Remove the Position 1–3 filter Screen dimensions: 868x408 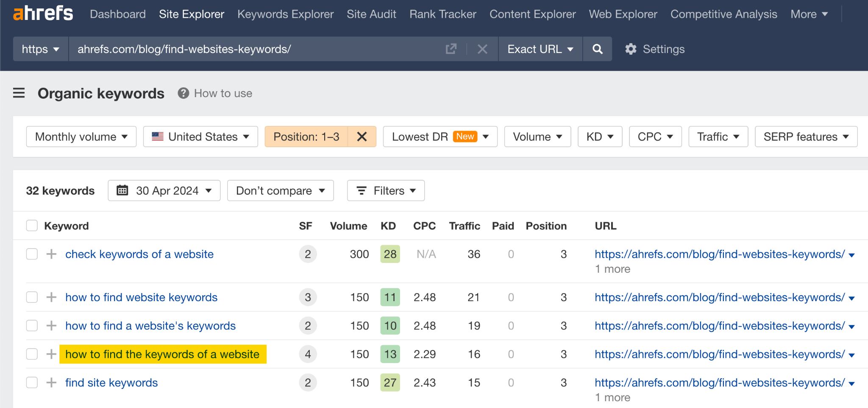click(x=362, y=137)
